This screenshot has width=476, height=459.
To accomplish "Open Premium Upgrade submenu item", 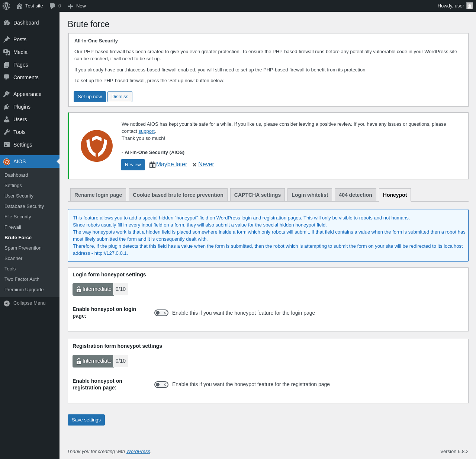I will click(30, 290).
